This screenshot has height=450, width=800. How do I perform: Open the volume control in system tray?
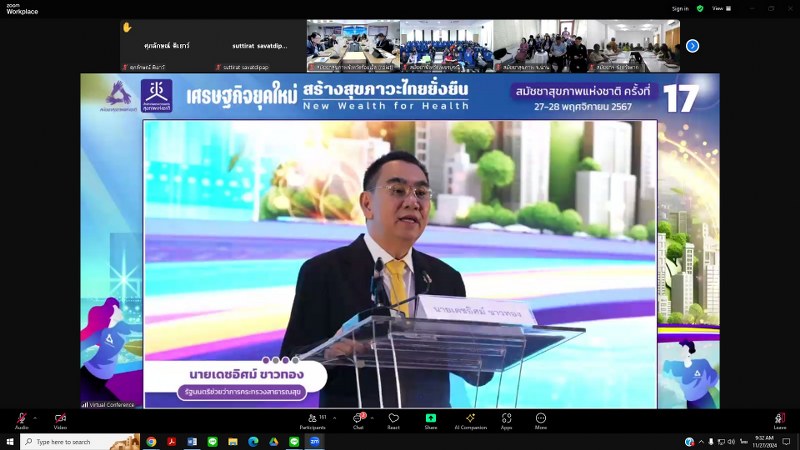731,442
